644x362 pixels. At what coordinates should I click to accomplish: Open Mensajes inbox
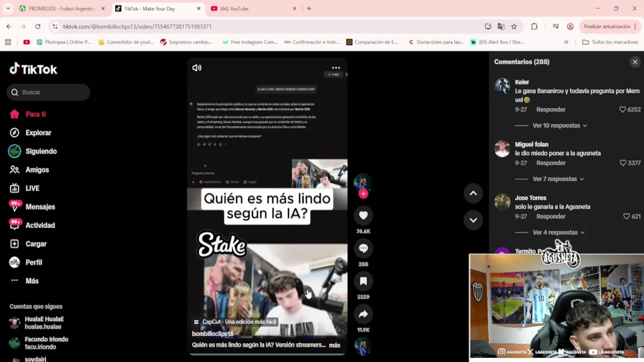tap(33, 207)
